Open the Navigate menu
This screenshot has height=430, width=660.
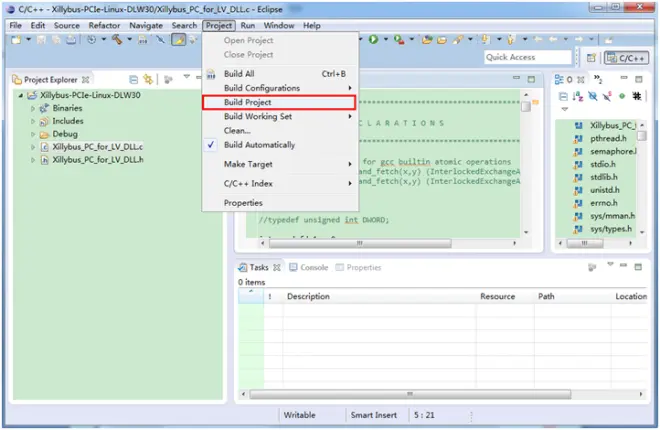(146, 25)
